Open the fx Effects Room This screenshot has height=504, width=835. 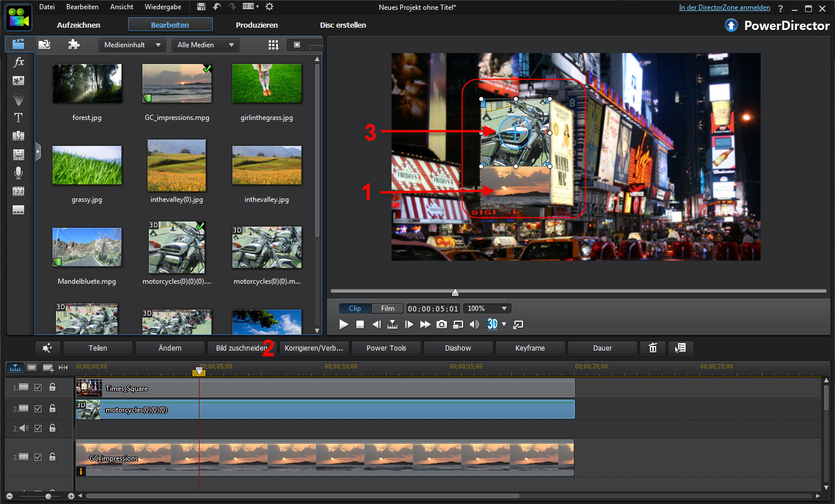[18, 62]
